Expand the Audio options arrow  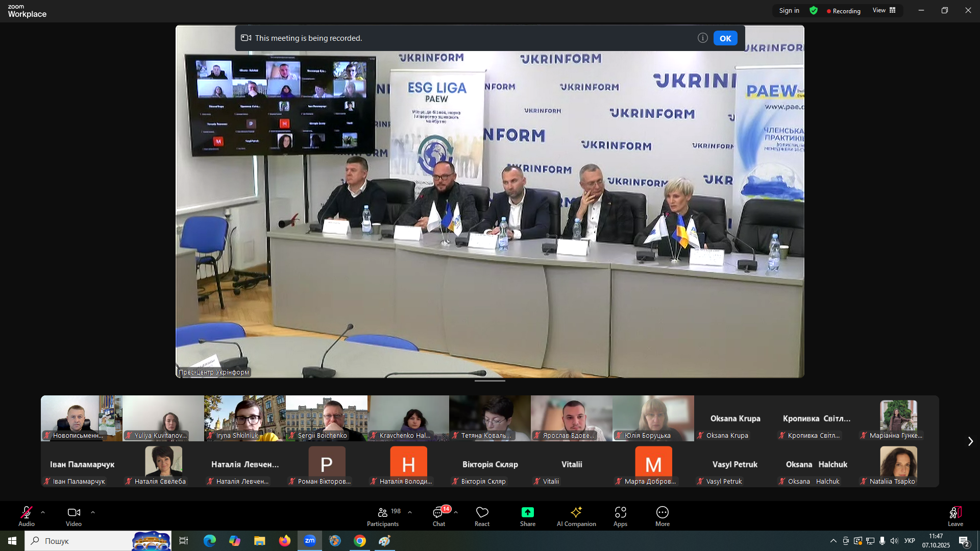click(43, 512)
